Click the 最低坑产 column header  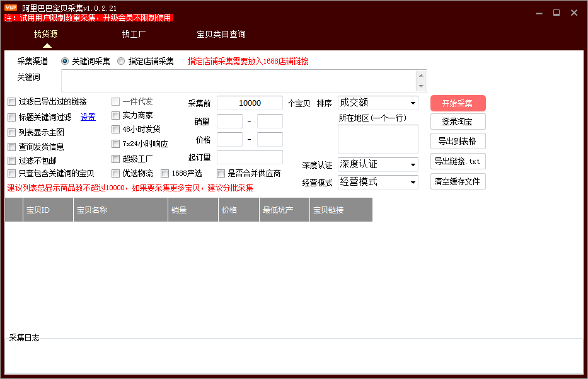285,210
